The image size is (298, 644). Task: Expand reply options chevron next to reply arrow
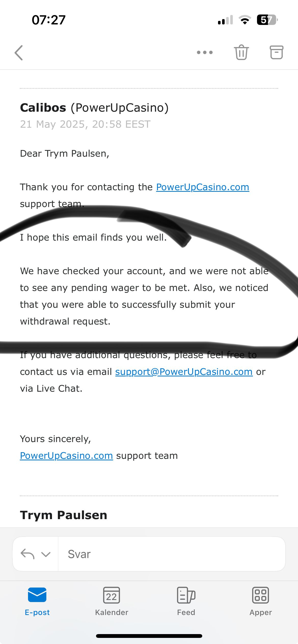click(x=46, y=554)
